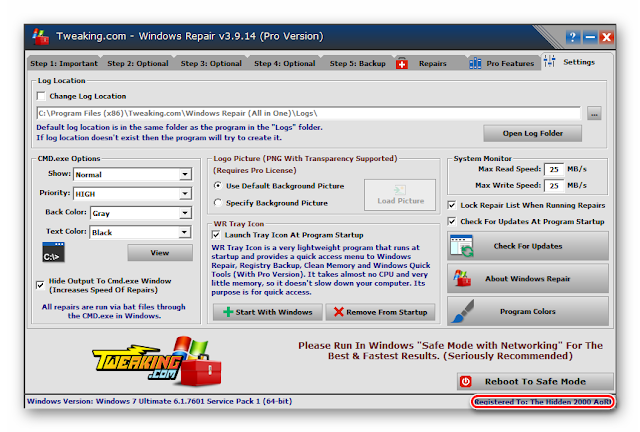Switch to Step 5: Backup tab
Image resolution: width=640 pixels, height=432 pixels.
pyautogui.click(x=358, y=63)
